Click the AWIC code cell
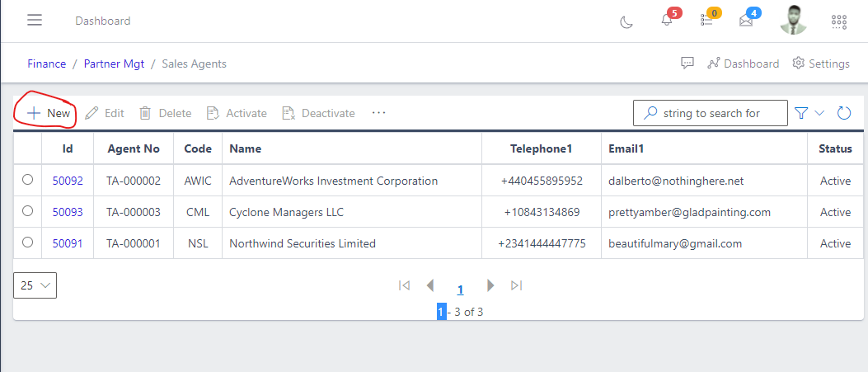The image size is (868, 372). pyautogui.click(x=198, y=181)
